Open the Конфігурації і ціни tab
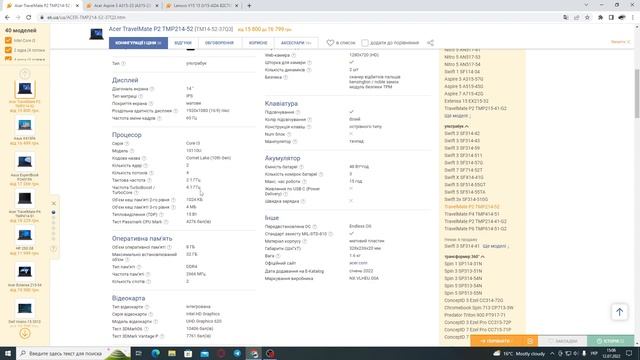Viewport: 640px width, 360px height. 138,43
